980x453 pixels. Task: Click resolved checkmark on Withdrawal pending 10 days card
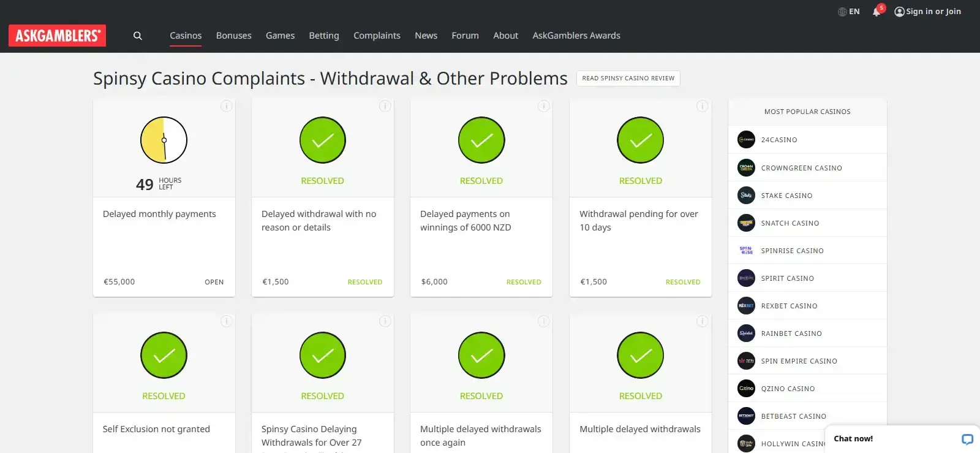(x=641, y=140)
